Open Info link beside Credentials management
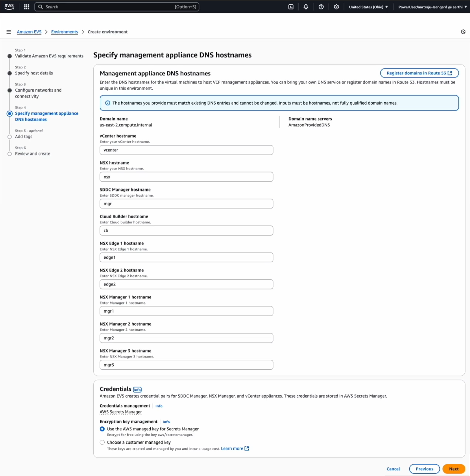The height and width of the screenshot is (476, 470). (159, 406)
